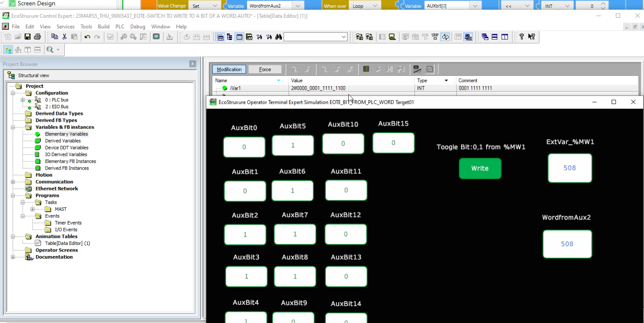
Task: Open the Services menu
Action: [65, 27]
